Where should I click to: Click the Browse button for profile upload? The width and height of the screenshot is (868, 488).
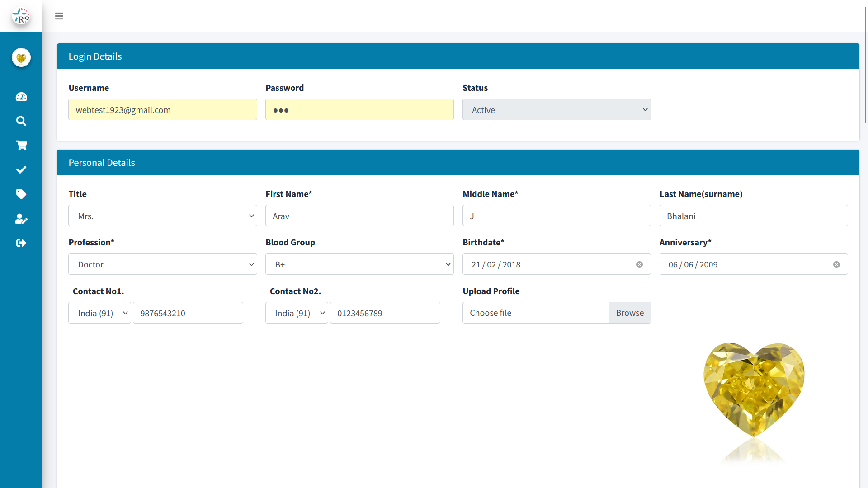coord(629,313)
